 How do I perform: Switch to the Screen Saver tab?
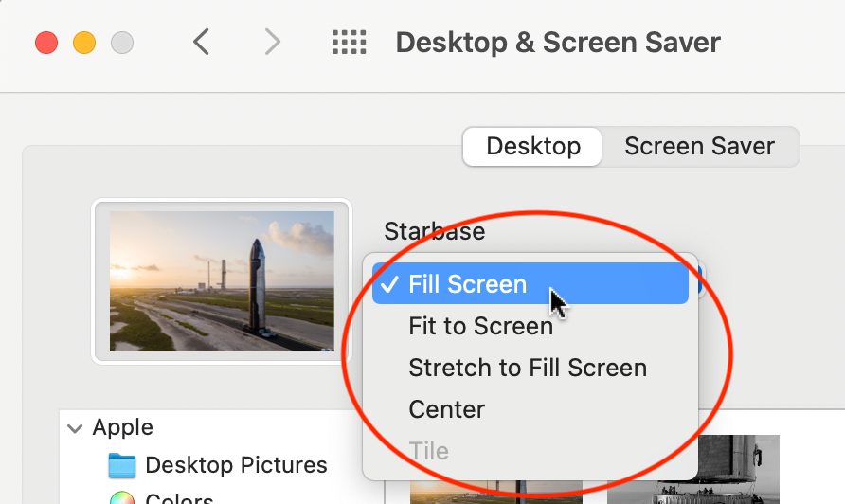tap(699, 146)
